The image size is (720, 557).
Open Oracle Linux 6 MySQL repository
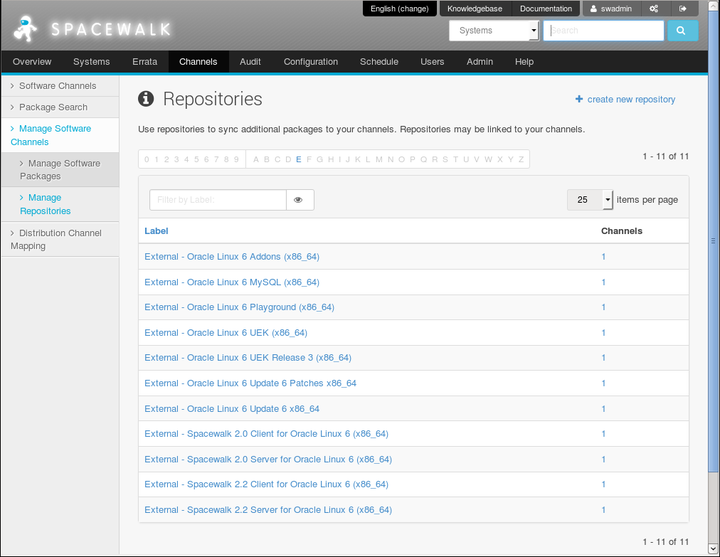pos(232,282)
